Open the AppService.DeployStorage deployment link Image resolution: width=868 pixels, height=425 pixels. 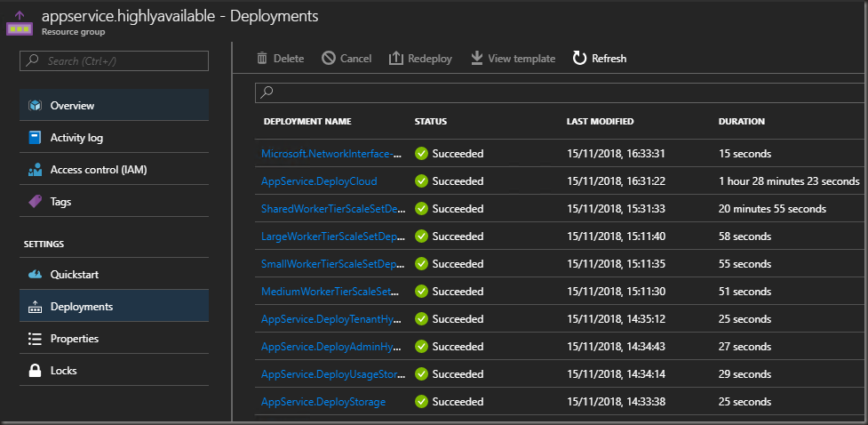pyautogui.click(x=323, y=402)
